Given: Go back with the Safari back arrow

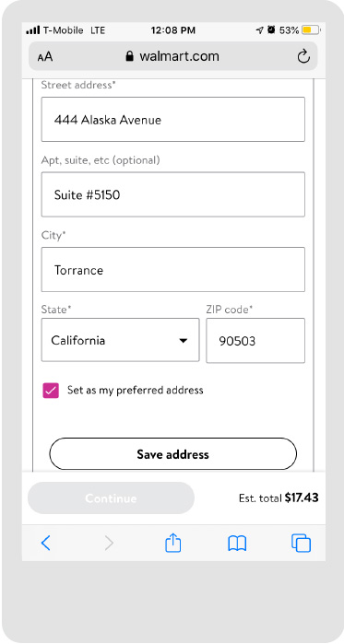Looking at the screenshot, I should click(45, 543).
